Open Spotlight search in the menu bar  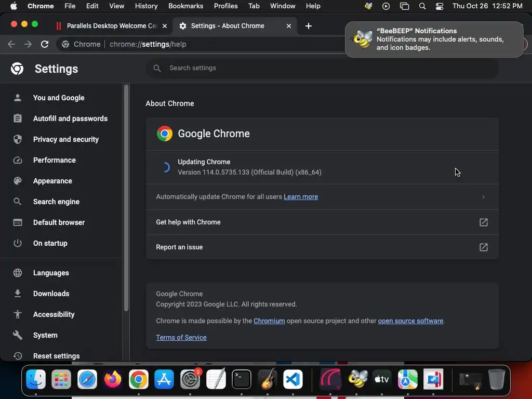click(x=422, y=6)
